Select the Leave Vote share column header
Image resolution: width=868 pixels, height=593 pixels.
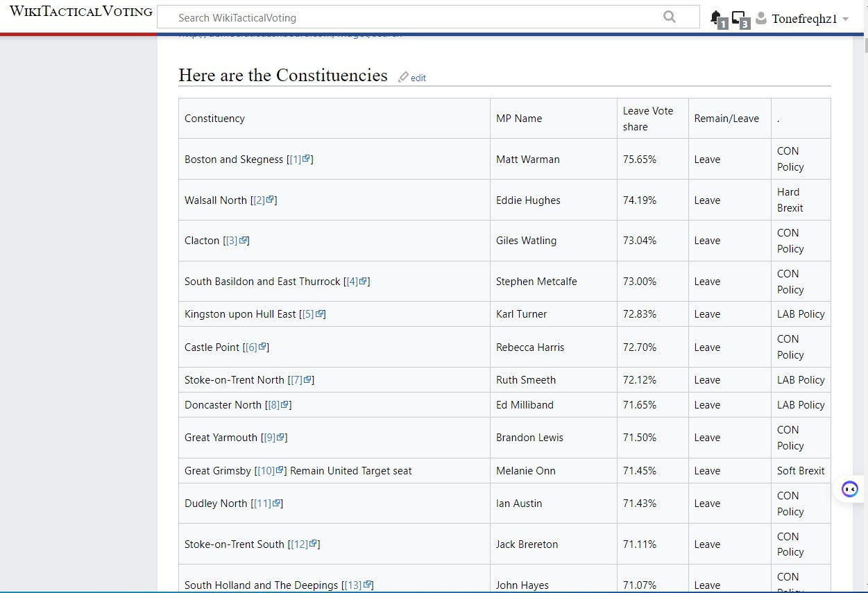point(652,119)
